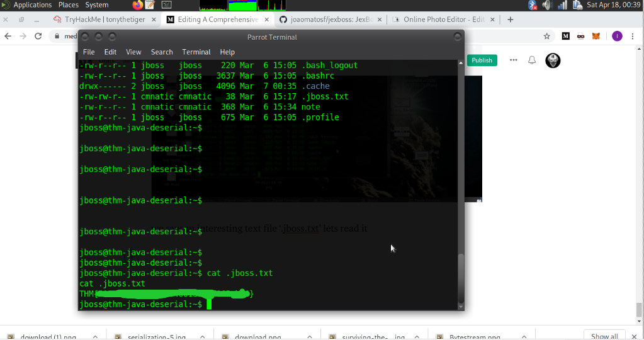
Task: Open Medium more options ellipsis
Action: (514, 60)
